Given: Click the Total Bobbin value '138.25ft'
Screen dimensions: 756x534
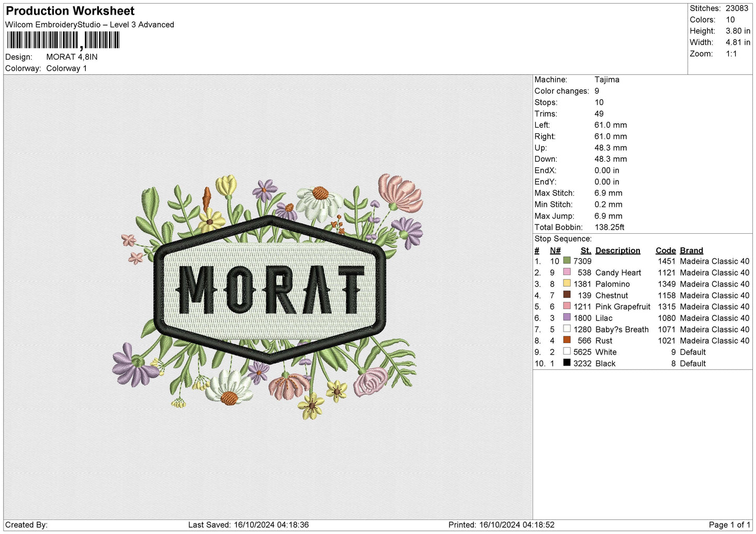Looking at the screenshot, I should 610,227.
